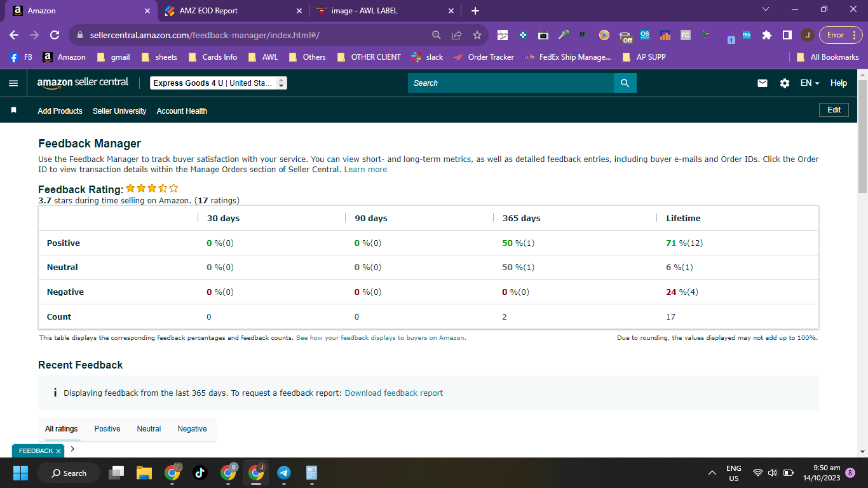This screenshot has height=488, width=868.
Task: Open the All Bookmarks folder
Action: (827, 57)
